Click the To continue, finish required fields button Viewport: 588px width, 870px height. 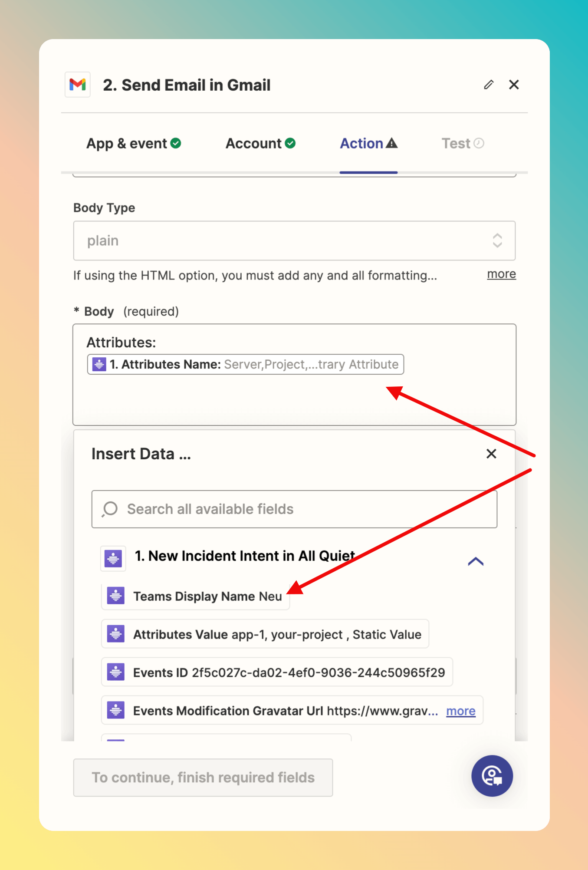point(203,778)
